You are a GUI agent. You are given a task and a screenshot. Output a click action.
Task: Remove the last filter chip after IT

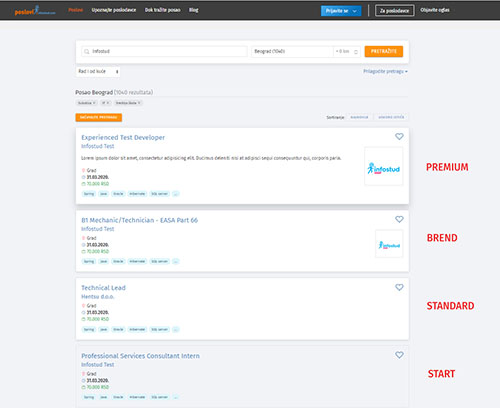(128, 103)
